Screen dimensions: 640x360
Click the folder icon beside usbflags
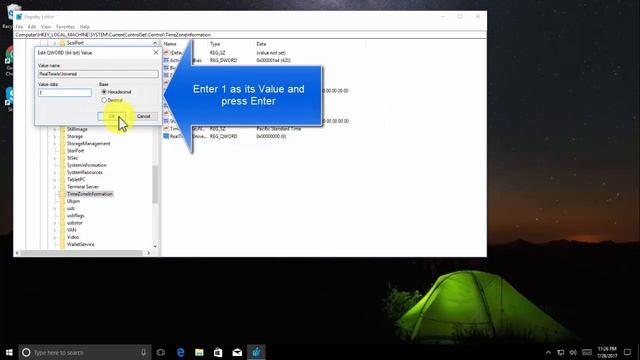click(62, 216)
